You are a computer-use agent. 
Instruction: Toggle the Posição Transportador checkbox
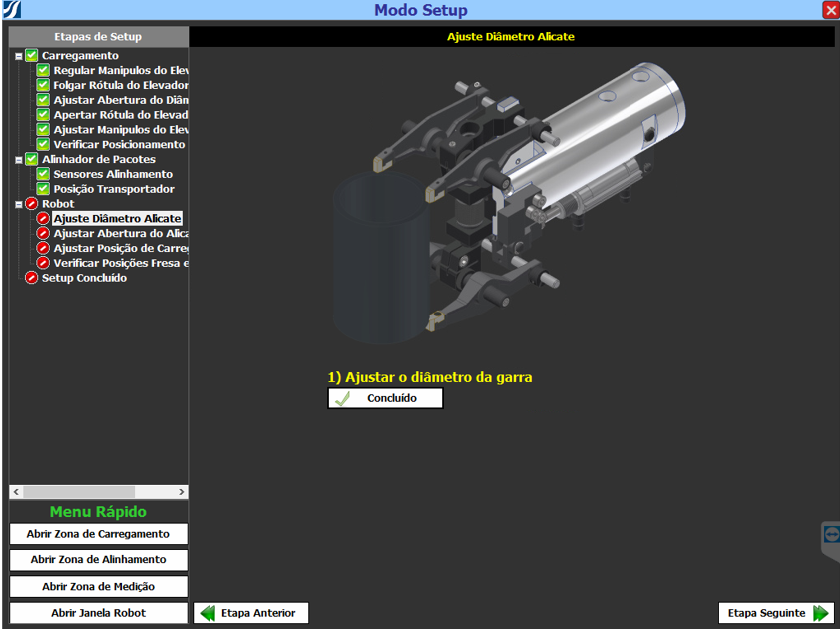[x=43, y=189]
